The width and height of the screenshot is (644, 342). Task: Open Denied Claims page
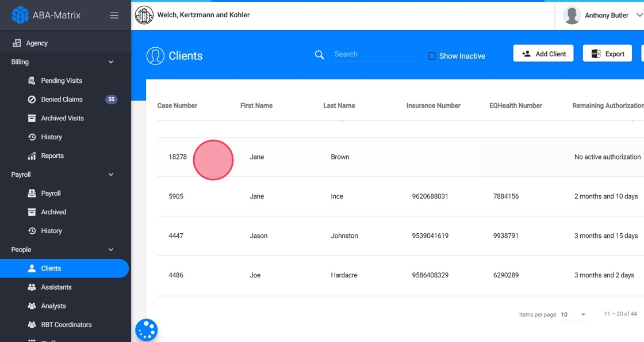(x=62, y=100)
